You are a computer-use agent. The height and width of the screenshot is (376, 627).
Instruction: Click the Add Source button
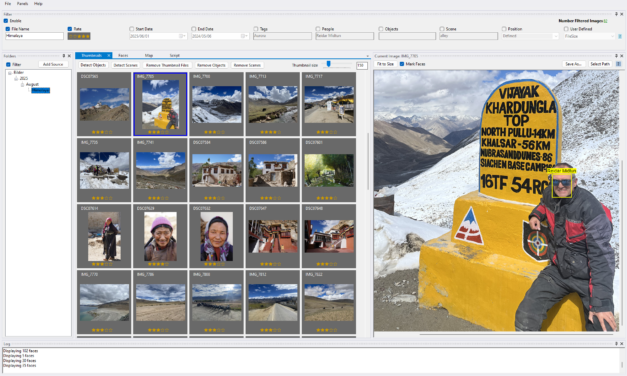coord(53,64)
